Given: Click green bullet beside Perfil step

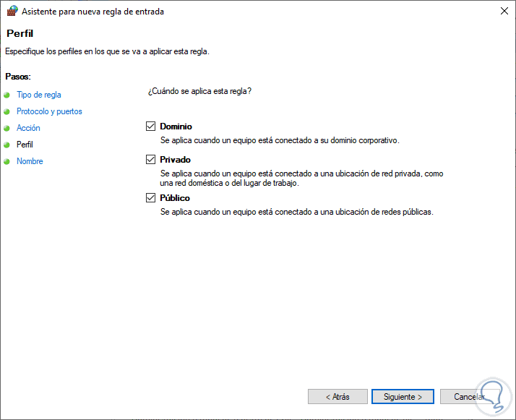Looking at the screenshot, I should (x=7, y=145).
